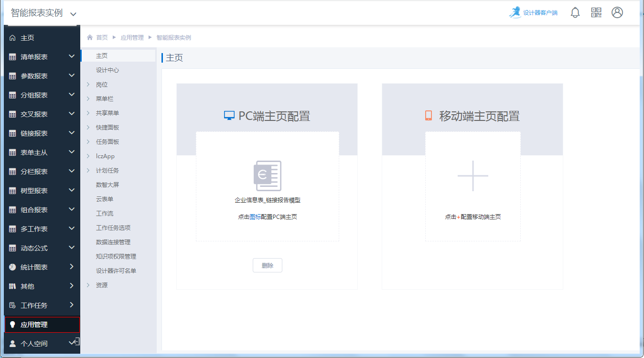Open 设计中心 in the submenu
644x358 pixels.
coord(107,70)
